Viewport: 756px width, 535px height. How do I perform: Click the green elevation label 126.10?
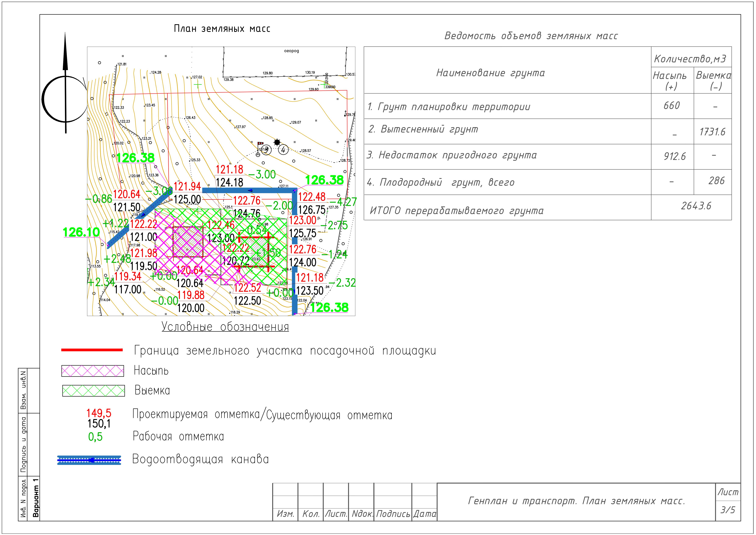[81, 232]
